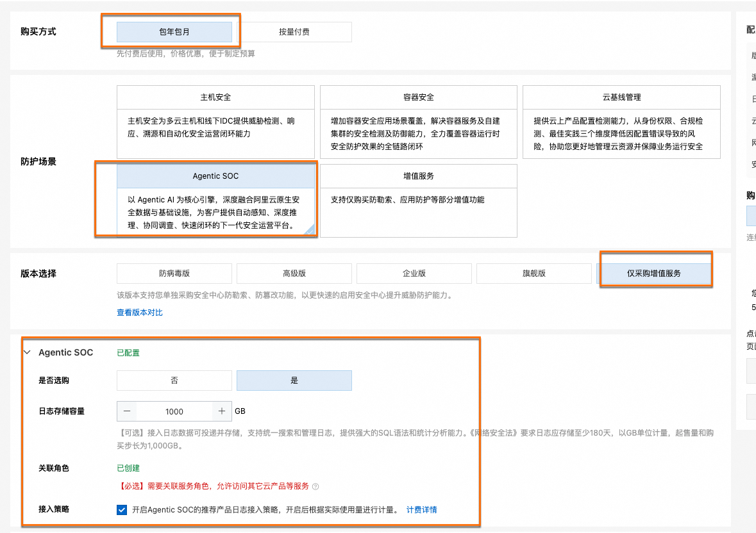Choose the 云基线管理 protection scenario card
756x533 pixels.
(x=621, y=122)
